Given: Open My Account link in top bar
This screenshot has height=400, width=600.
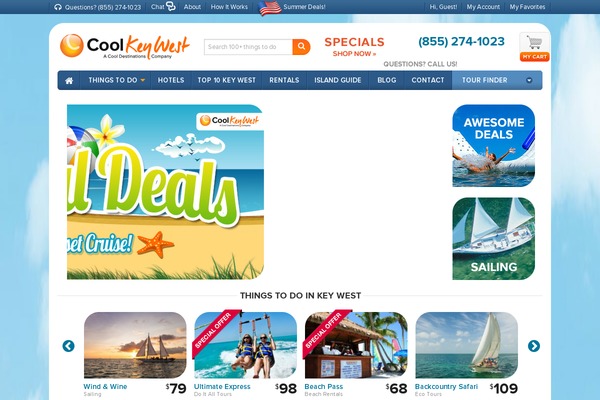Looking at the screenshot, I should point(483,7).
